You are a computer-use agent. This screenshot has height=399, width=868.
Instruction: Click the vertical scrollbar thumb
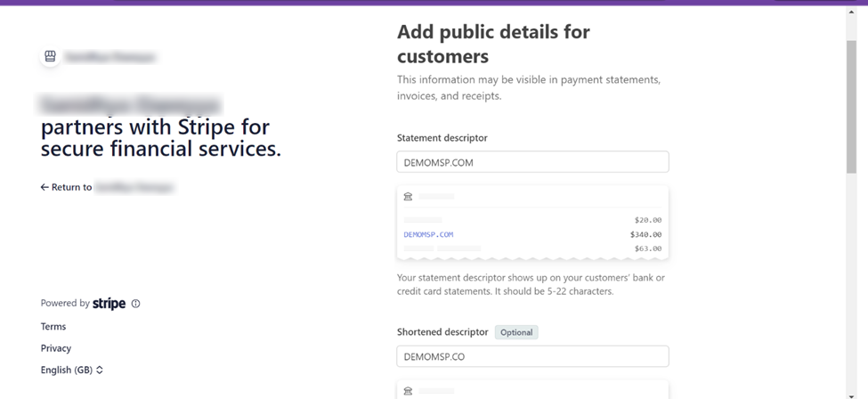click(851, 107)
